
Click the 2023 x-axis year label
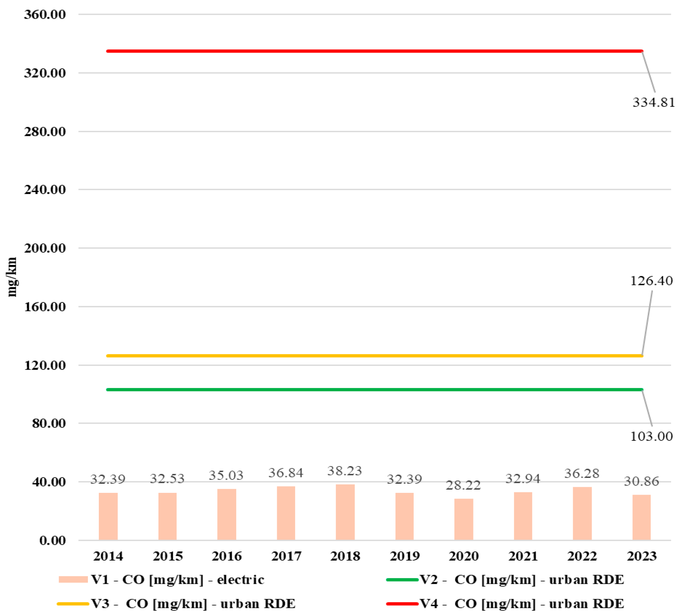click(642, 556)
